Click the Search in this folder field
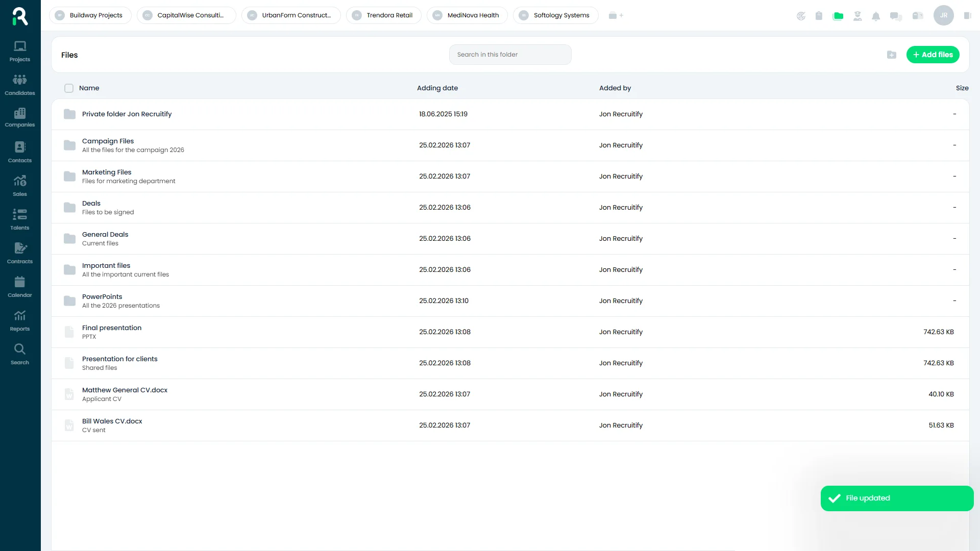The height and width of the screenshot is (551, 980). tap(510, 55)
